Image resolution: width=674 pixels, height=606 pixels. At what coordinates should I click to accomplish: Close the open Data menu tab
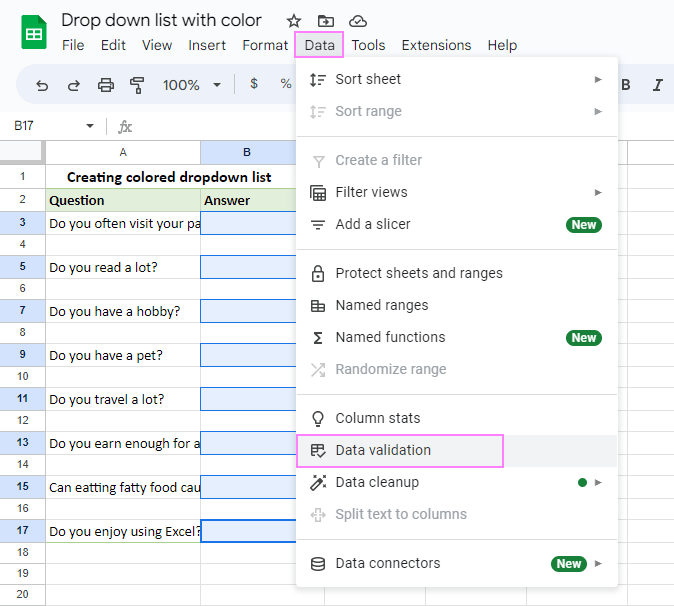(319, 45)
